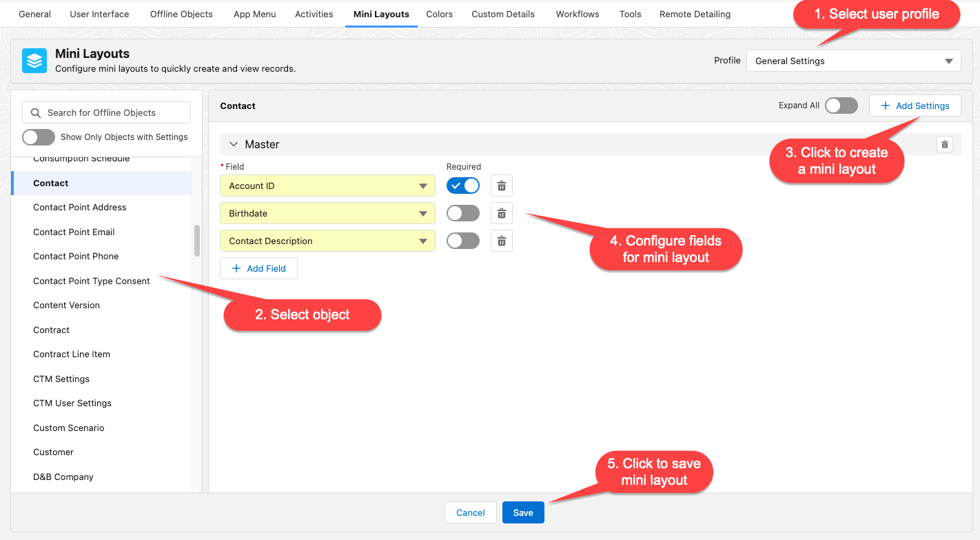Toggle the Expand All switch
Screen dimensions: 980x540
coord(841,106)
